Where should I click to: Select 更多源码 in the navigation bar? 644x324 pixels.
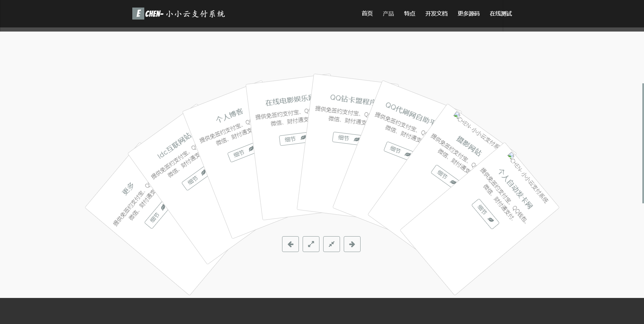coord(469,14)
